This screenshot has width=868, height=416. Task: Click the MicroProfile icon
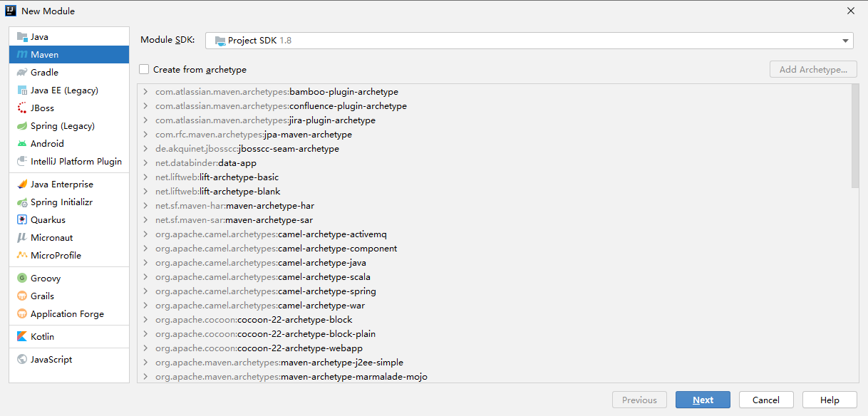tap(22, 255)
